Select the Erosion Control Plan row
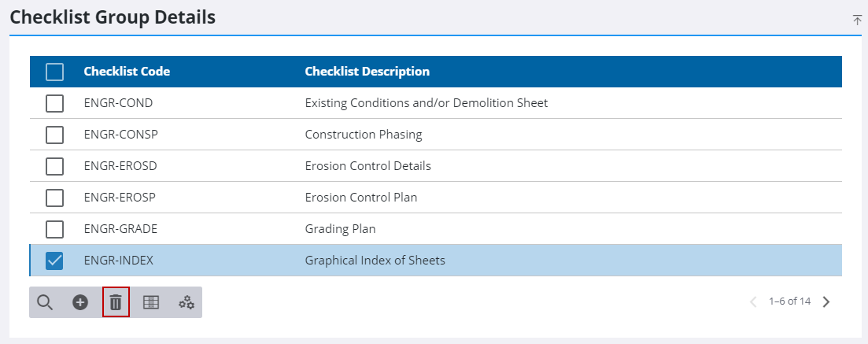 [x=360, y=198]
